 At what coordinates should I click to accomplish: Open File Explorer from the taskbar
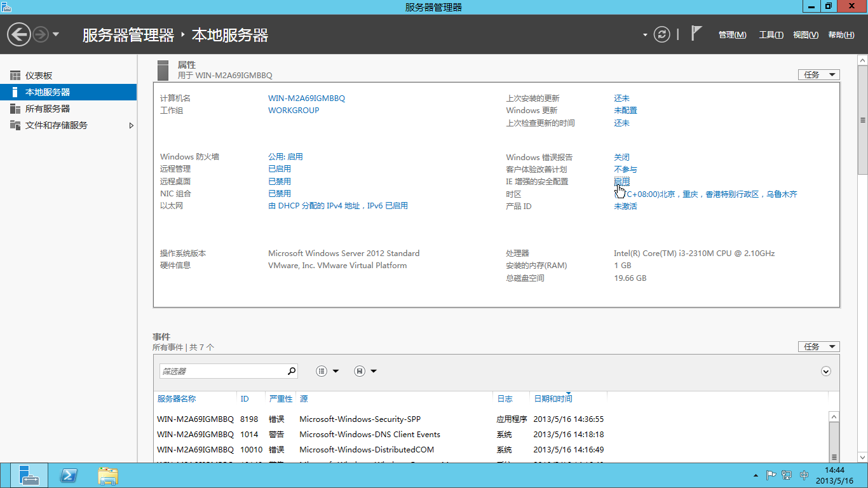108,475
